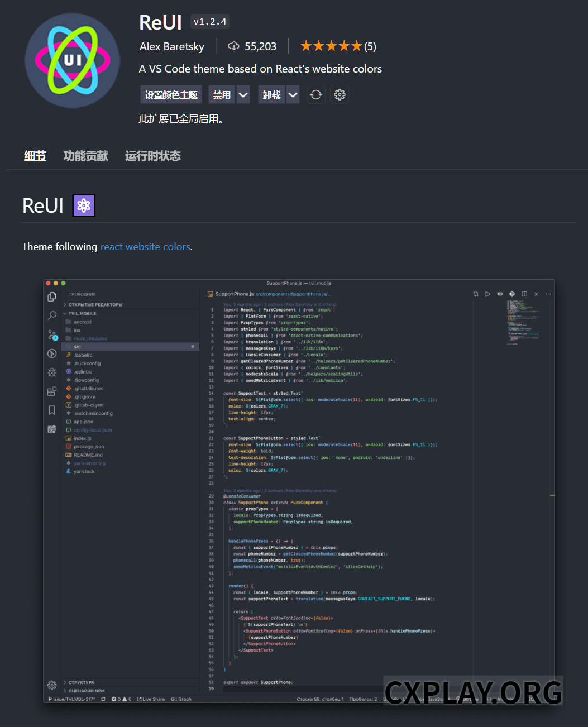Click the 55,203 install count
Image resolution: width=588 pixels, height=727 pixels.
pyautogui.click(x=252, y=46)
